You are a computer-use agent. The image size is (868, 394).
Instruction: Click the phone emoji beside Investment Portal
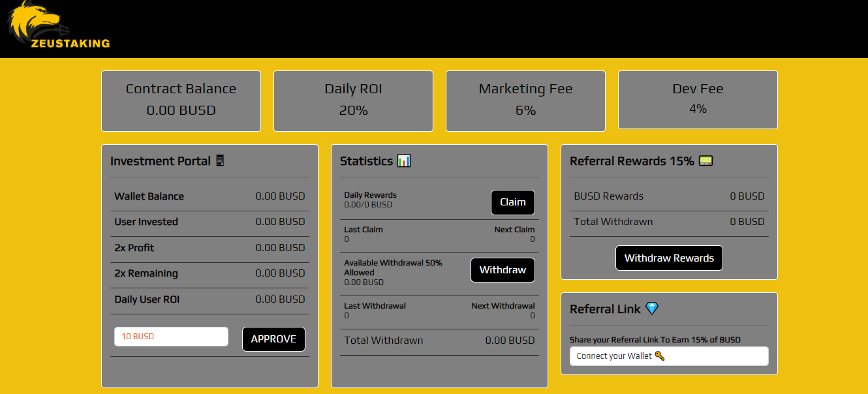[220, 160]
